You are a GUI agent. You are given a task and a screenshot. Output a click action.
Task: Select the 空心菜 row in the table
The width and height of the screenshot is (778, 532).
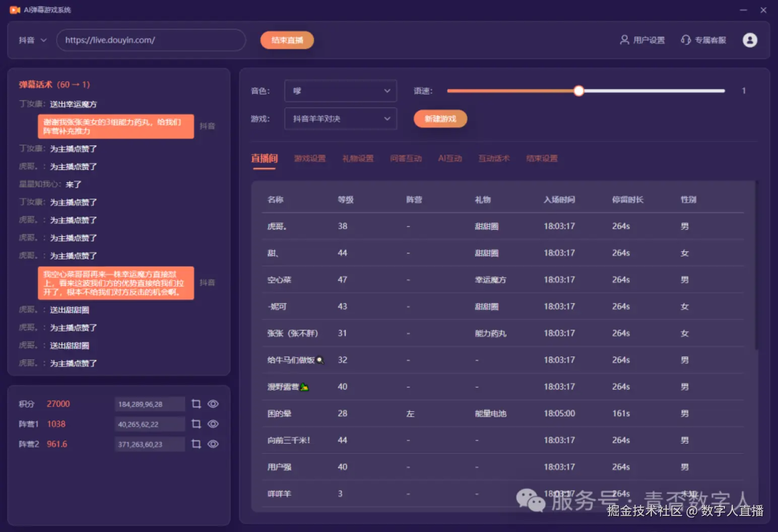[503, 280]
